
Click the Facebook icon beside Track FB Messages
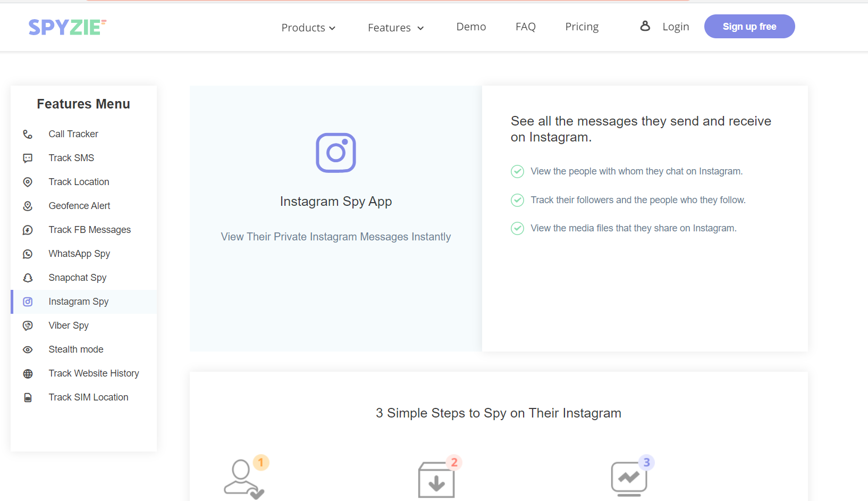(x=28, y=230)
